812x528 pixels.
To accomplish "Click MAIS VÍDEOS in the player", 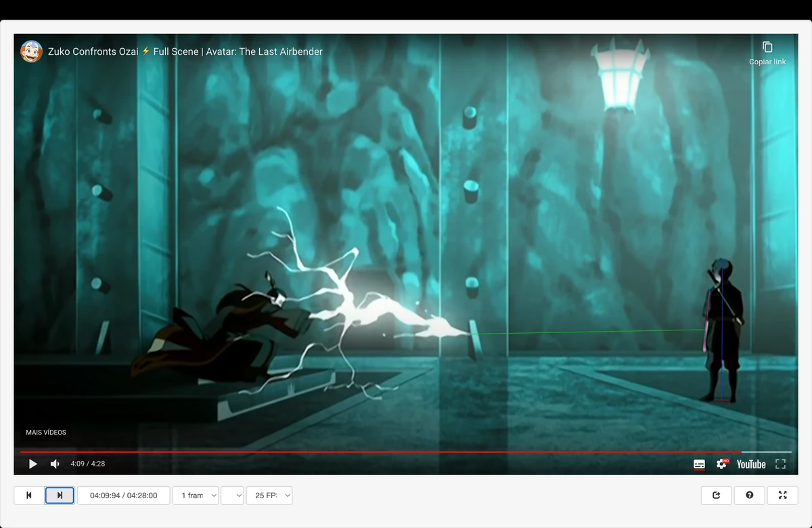I will click(45, 432).
